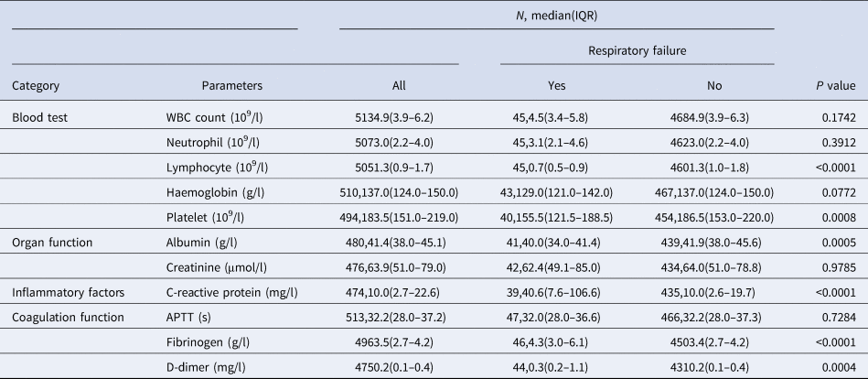Click the P value 0.9785 for Creatinine
This screenshot has width=868, height=379.
click(836, 266)
